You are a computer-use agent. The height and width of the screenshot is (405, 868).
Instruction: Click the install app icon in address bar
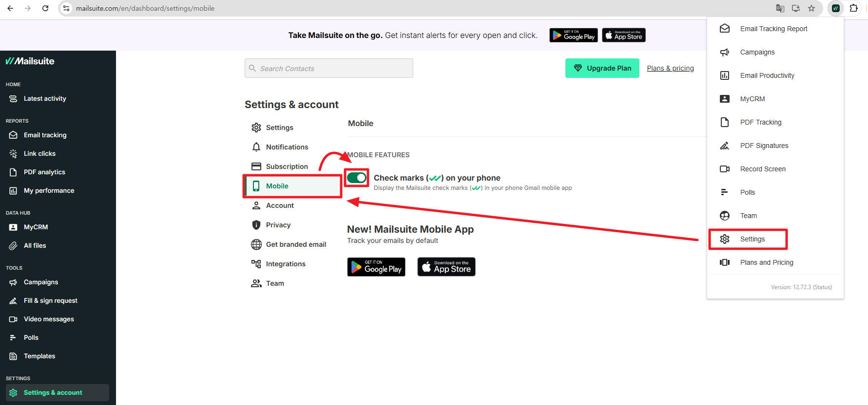pyautogui.click(x=796, y=8)
